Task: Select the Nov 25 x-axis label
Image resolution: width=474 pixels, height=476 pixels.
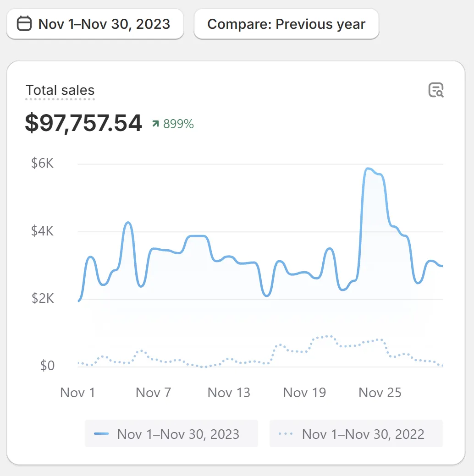Action: click(380, 393)
